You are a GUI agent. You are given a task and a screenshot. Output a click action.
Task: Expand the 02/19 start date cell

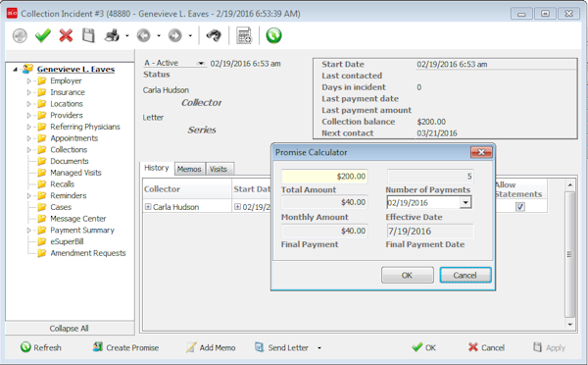click(237, 207)
